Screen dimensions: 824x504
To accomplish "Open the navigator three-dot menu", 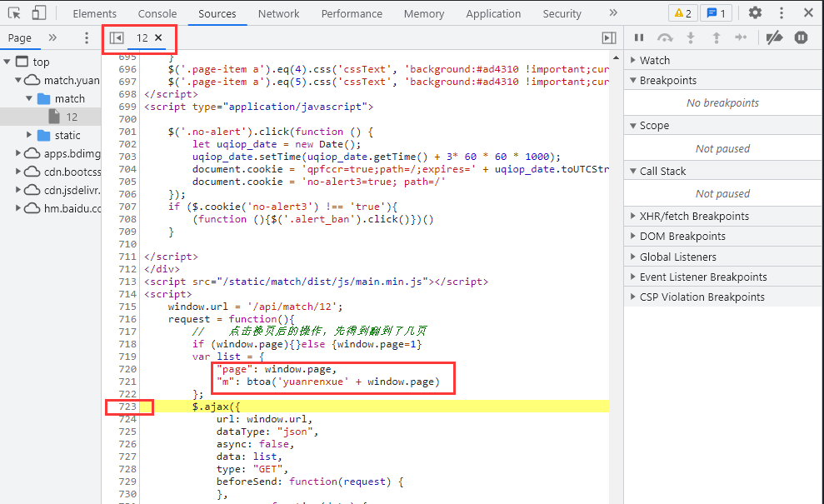I will coord(87,38).
